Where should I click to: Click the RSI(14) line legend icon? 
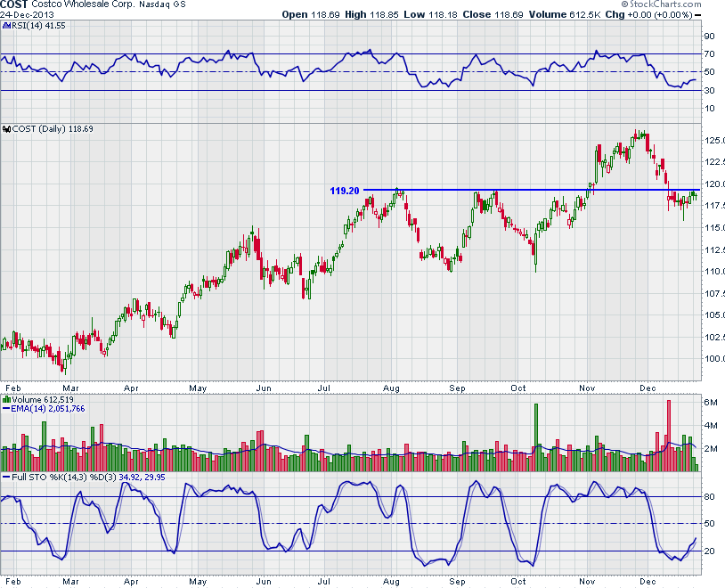coord(5,26)
